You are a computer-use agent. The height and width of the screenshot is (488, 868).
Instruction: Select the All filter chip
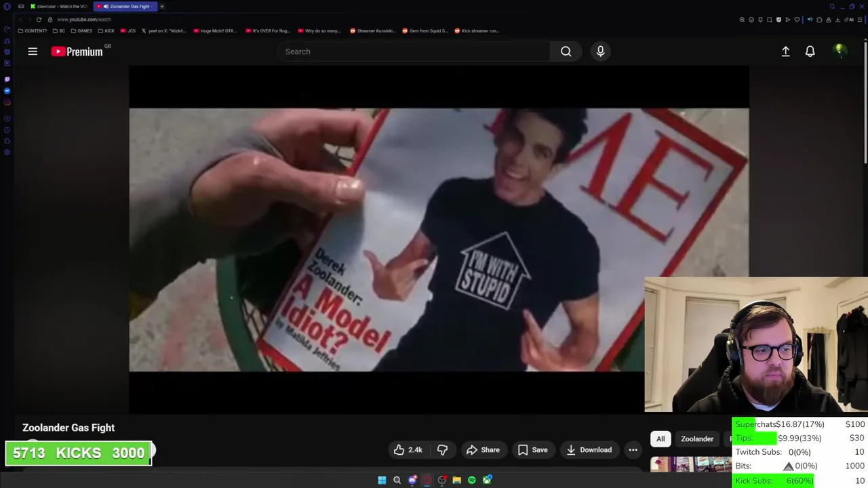click(660, 439)
